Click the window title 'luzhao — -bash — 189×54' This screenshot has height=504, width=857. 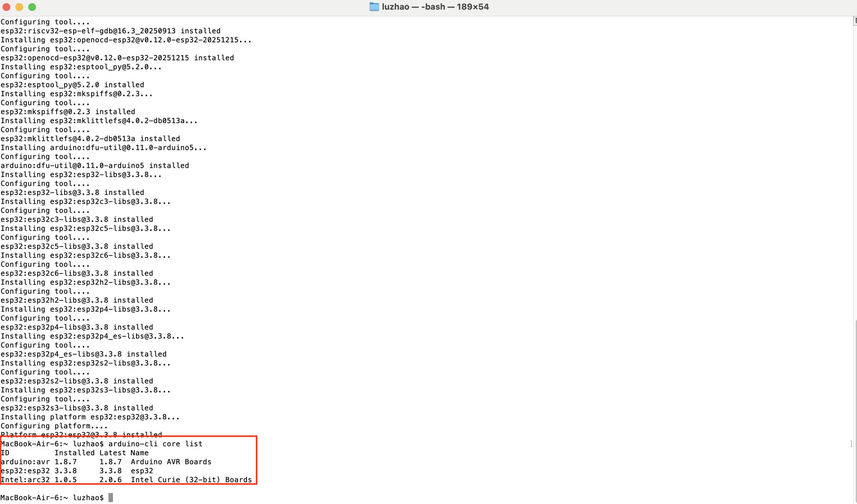coord(435,7)
